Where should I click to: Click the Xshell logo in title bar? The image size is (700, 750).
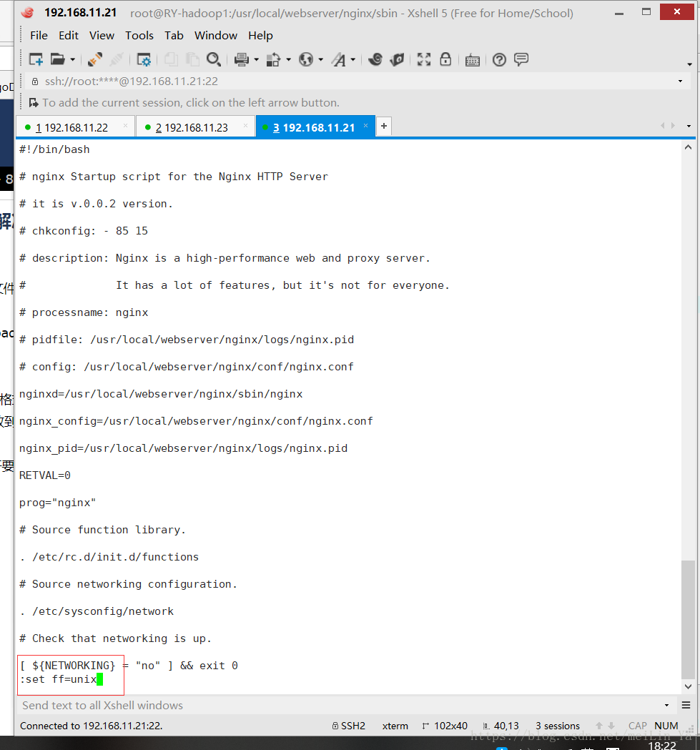[x=28, y=13]
